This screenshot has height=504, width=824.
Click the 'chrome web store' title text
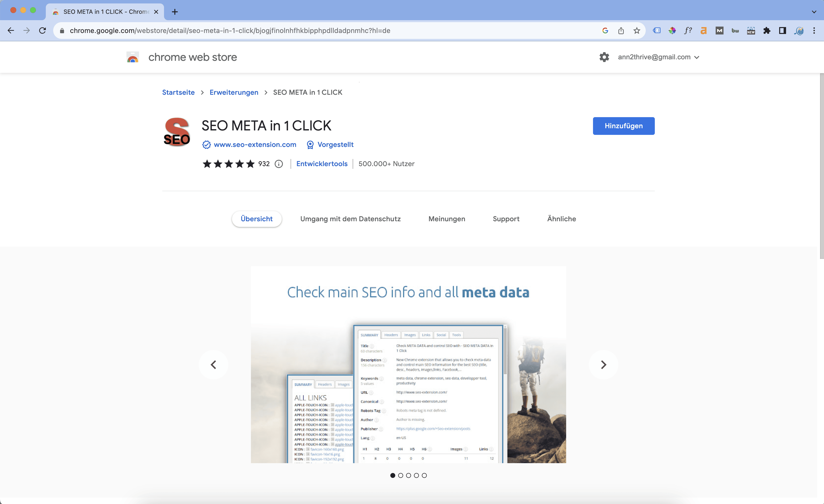tap(193, 57)
